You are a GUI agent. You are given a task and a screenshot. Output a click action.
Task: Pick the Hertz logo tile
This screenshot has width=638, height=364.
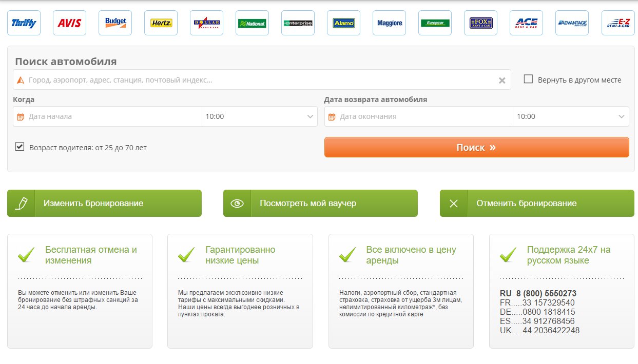point(161,23)
